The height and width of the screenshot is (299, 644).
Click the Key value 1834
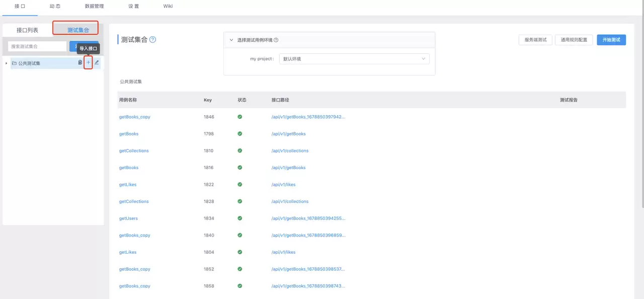coord(209,218)
